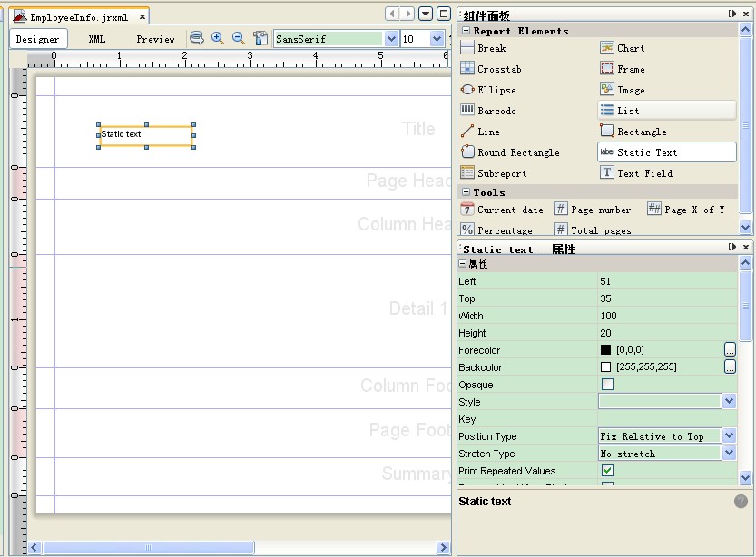The width and height of the screenshot is (756, 557).
Task: Open Backcolor editor ellipsis button
Action: (729, 367)
